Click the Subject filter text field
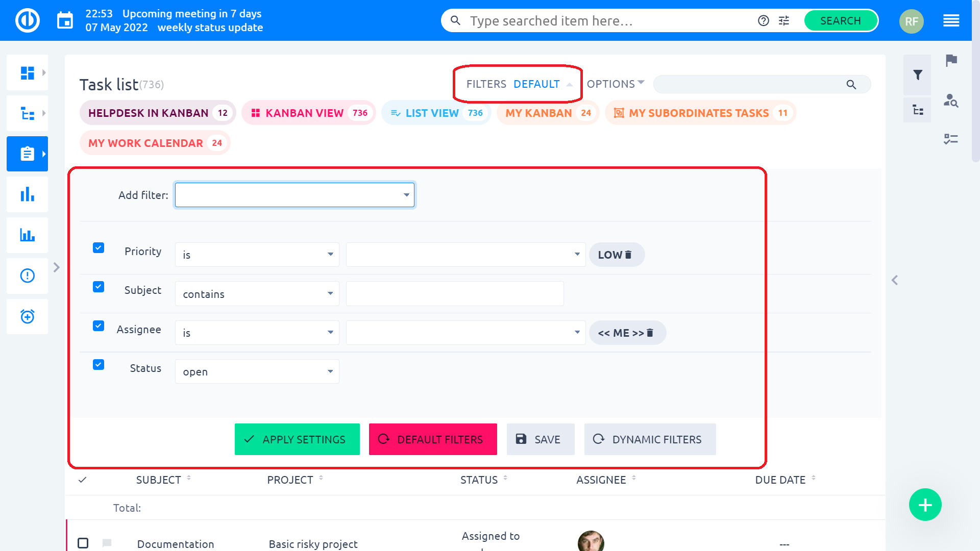This screenshot has height=551, width=980. click(454, 294)
